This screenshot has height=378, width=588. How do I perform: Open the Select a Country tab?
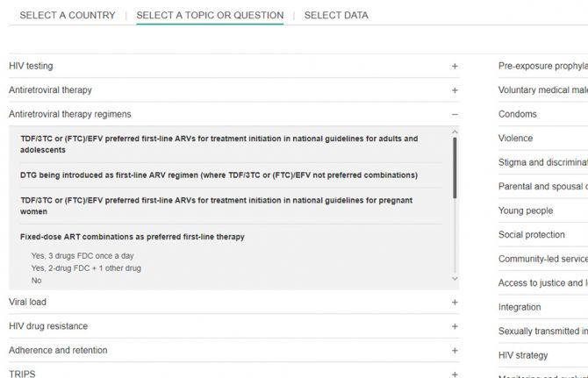point(68,15)
